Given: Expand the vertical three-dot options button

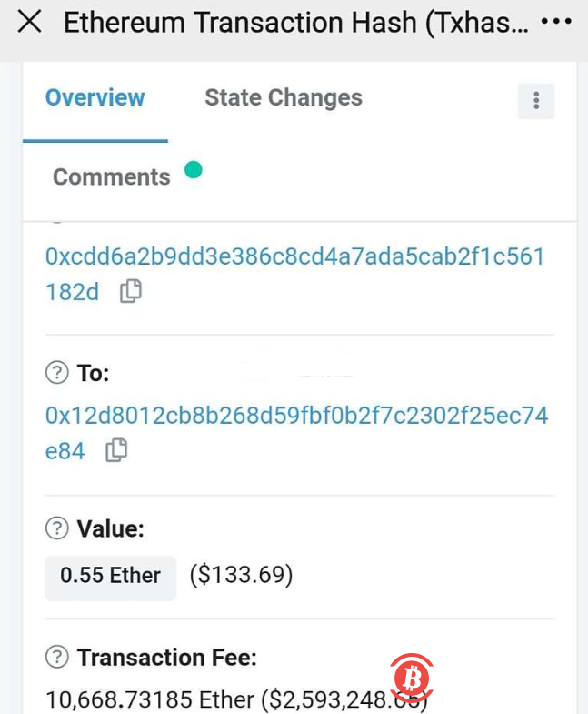Looking at the screenshot, I should point(536,100).
